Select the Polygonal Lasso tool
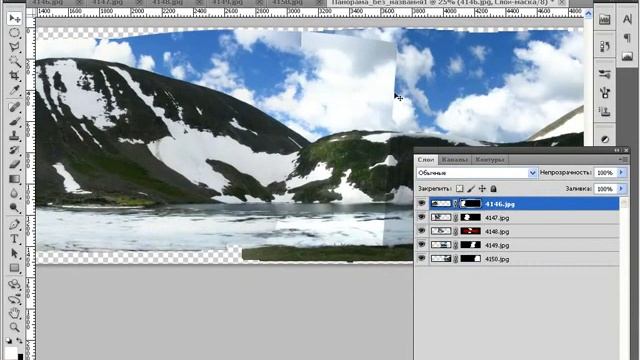The width and height of the screenshot is (640, 360). point(14,47)
